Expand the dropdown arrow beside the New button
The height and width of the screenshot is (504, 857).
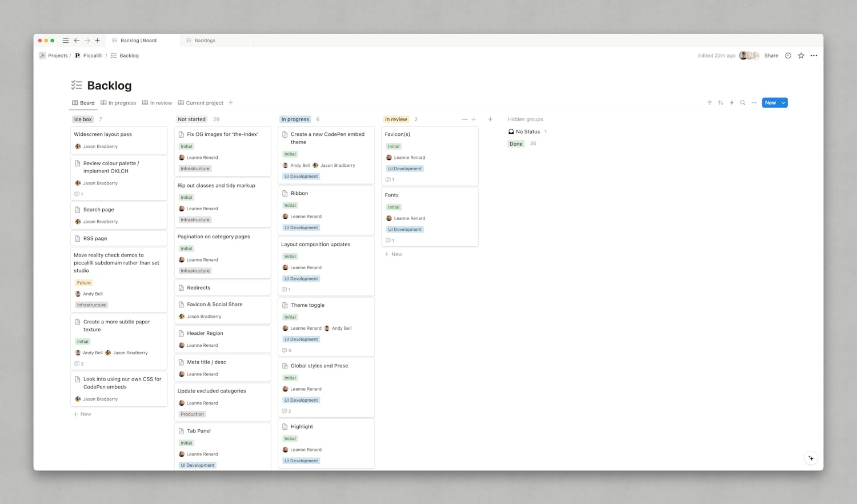click(x=783, y=103)
